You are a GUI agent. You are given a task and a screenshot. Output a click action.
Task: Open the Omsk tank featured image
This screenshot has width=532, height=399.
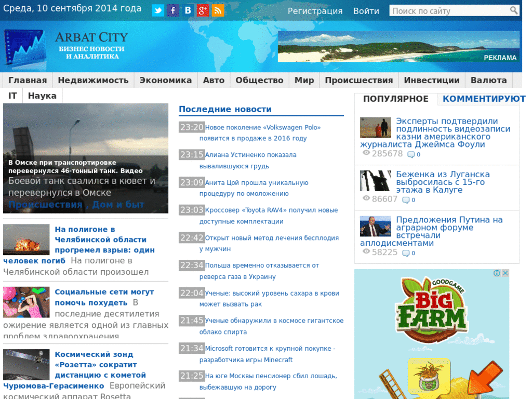pos(86,129)
